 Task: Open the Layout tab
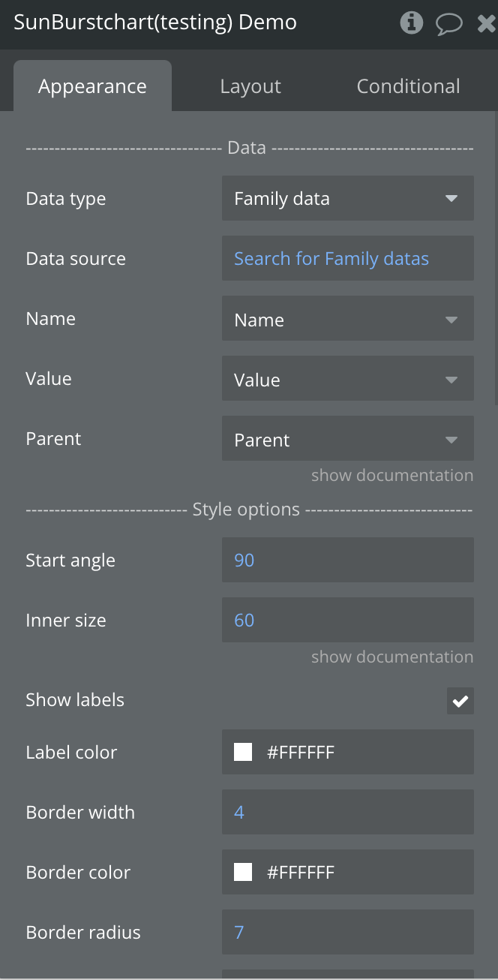250,86
